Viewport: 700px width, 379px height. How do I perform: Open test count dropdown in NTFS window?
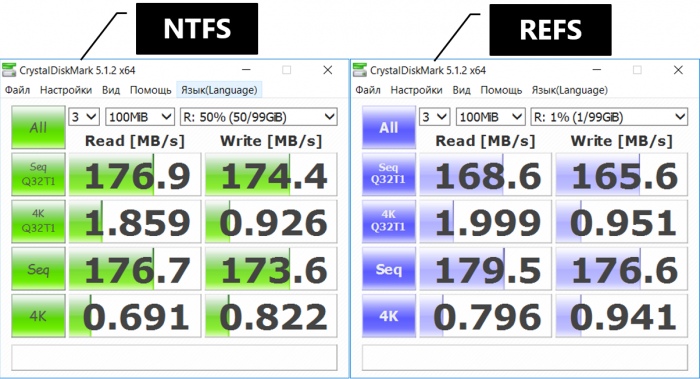pos(84,117)
